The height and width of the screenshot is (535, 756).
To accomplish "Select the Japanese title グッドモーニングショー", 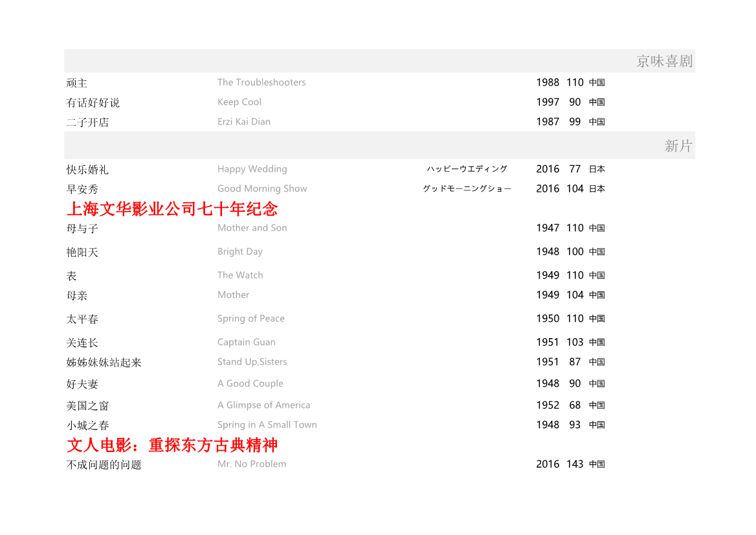I will point(467,188).
